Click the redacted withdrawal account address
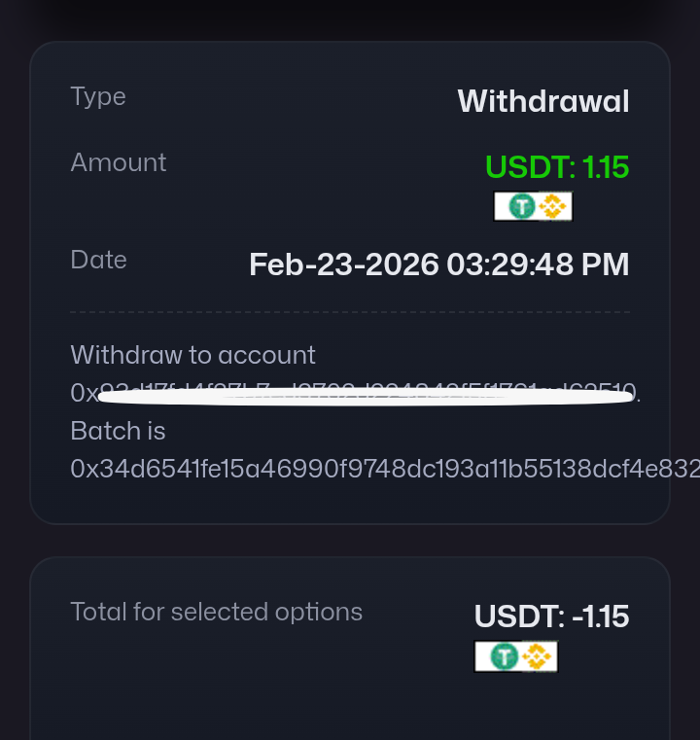 pos(355,394)
